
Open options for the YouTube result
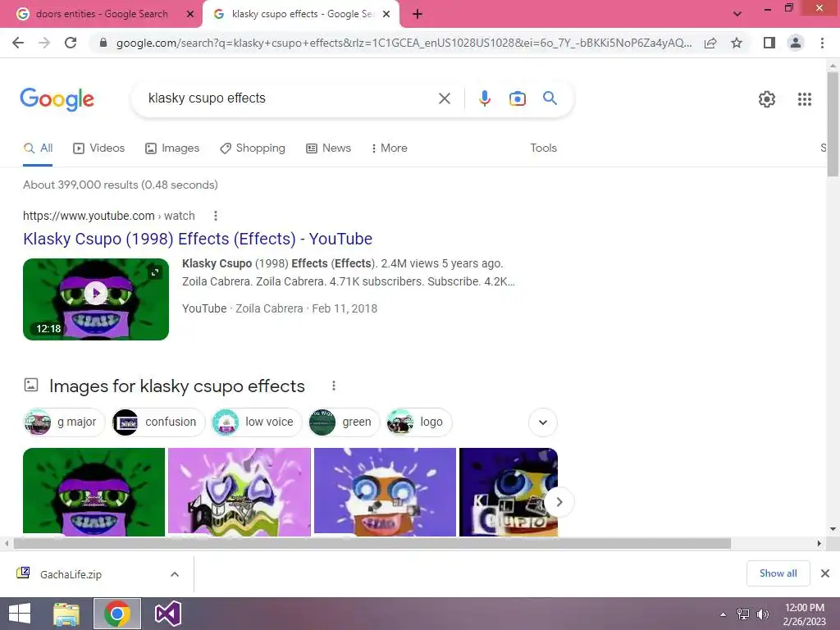click(x=216, y=216)
